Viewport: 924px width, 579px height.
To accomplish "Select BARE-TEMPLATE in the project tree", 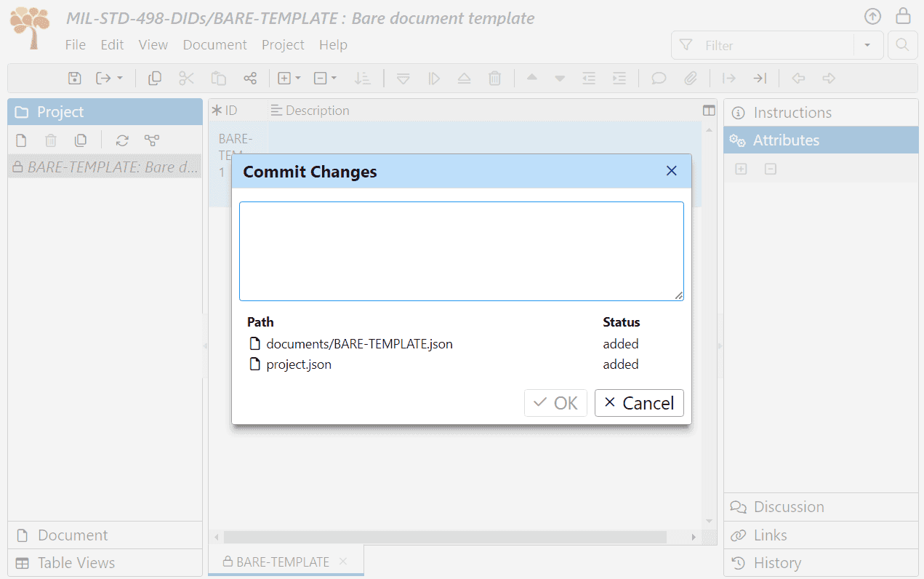I will pos(105,167).
